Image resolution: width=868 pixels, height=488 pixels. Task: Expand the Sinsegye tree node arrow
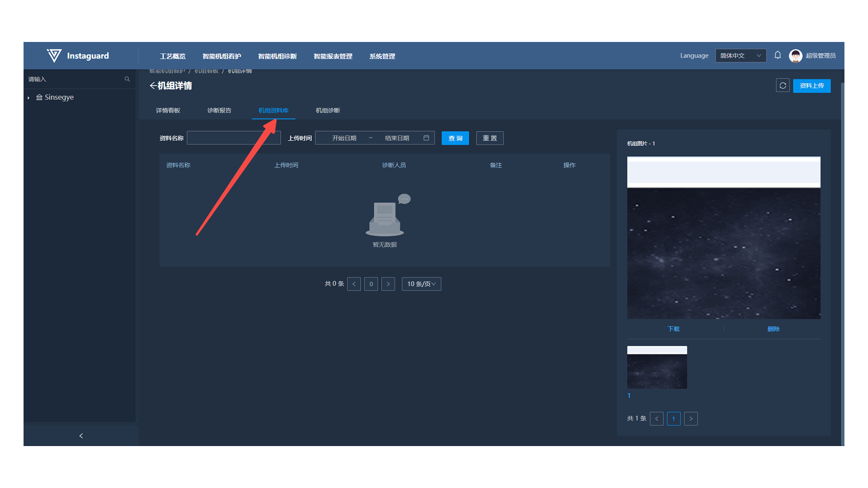click(28, 98)
